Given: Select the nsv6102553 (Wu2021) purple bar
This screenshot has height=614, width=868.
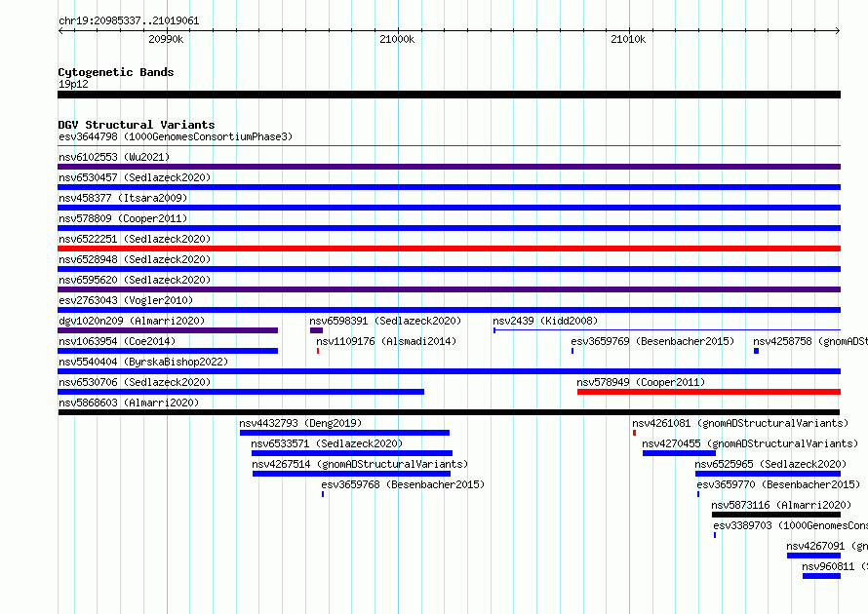Looking at the screenshot, I should [x=449, y=167].
